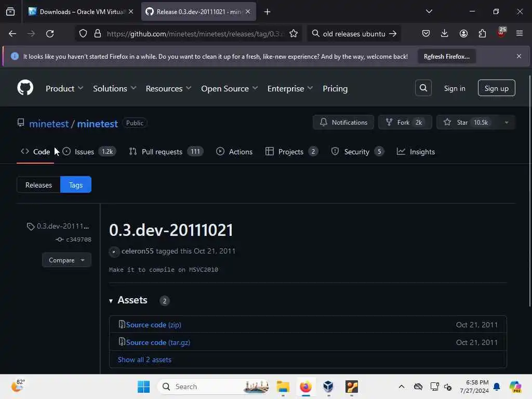
Task: Click the Refresh Firefox button
Action: tap(446, 56)
